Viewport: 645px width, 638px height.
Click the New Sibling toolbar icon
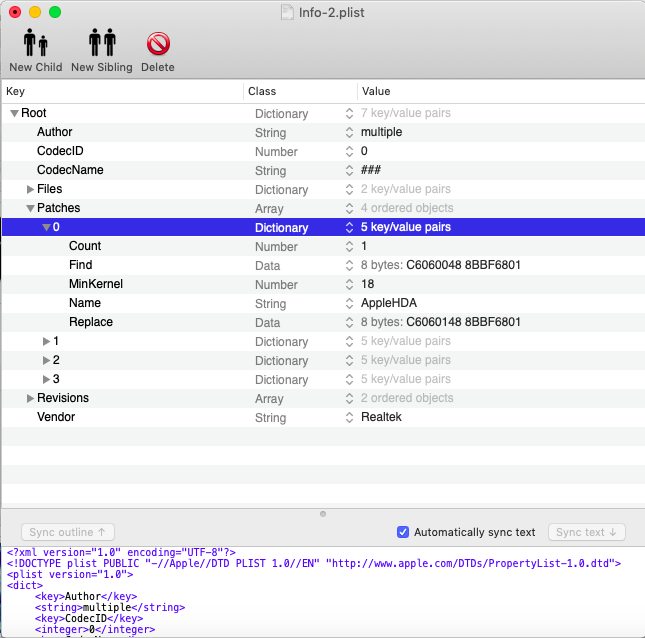pos(102,43)
